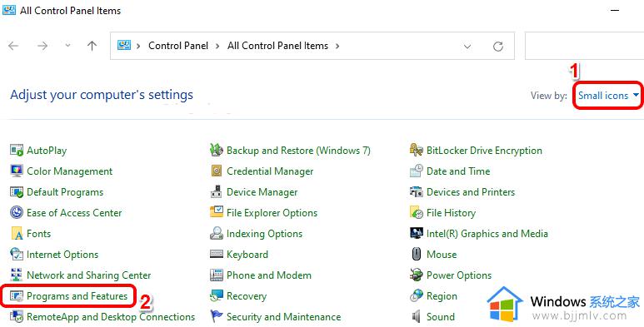Screen dimensions: 644x327
Task: Go forward with the right arrow
Action: [42, 46]
